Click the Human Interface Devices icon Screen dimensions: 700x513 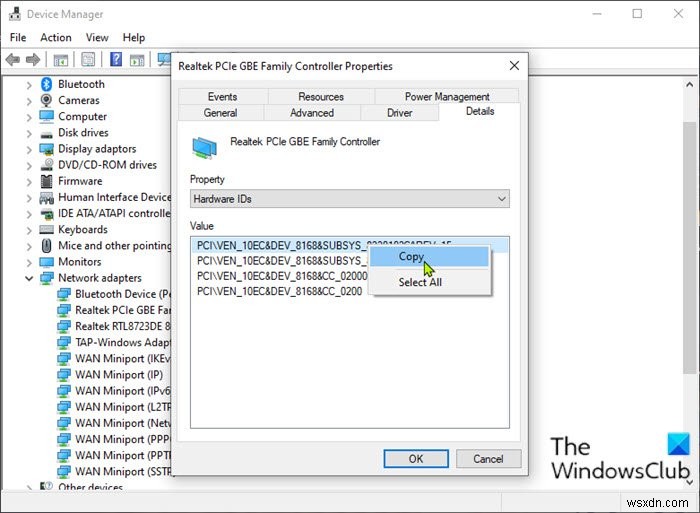tap(46, 197)
